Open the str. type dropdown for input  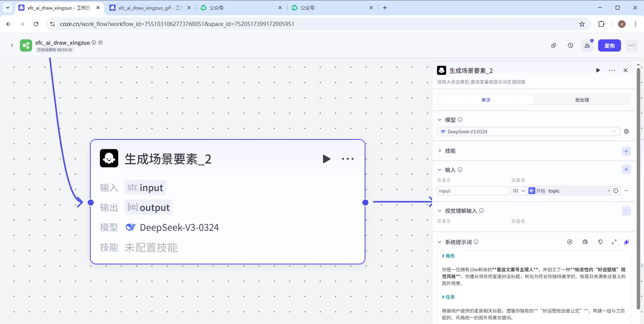[x=519, y=191]
